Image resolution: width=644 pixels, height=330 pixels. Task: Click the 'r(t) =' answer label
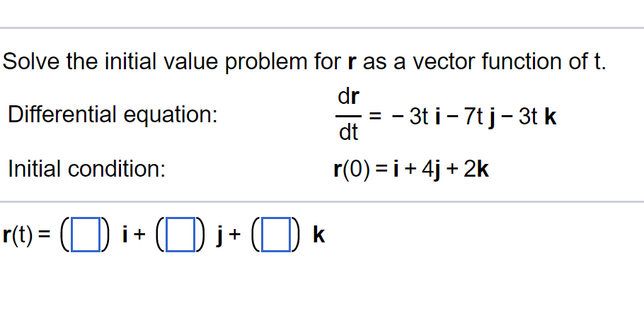(24, 236)
